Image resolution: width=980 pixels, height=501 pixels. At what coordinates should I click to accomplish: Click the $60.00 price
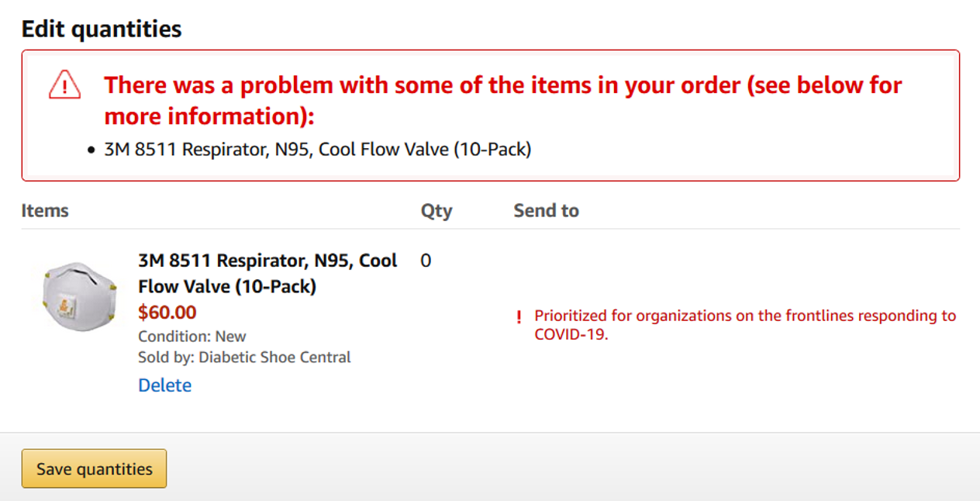pyautogui.click(x=167, y=312)
